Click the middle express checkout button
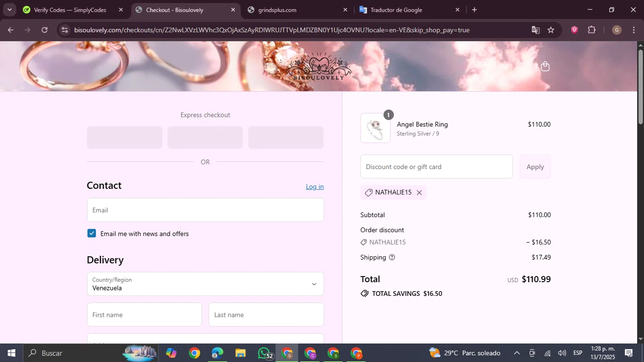This screenshot has width=644, height=362. click(205, 137)
